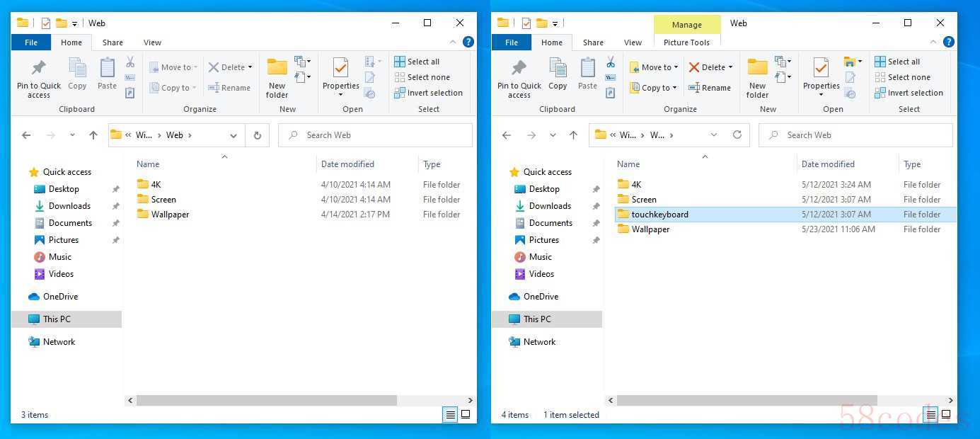
Task: Click the Cut scissors icon in right window
Action: tap(610, 62)
